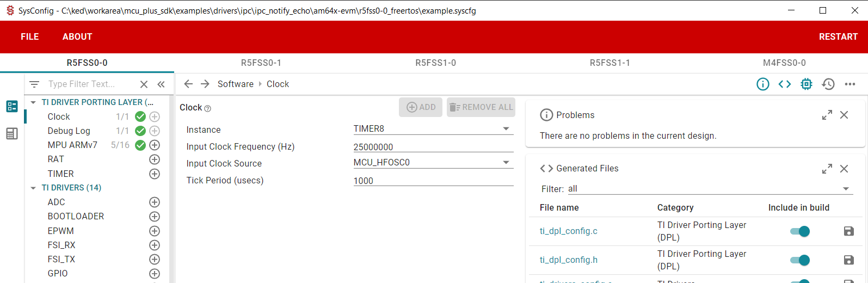
Task: Save the ti_dpl_config.c file
Action: point(848,231)
